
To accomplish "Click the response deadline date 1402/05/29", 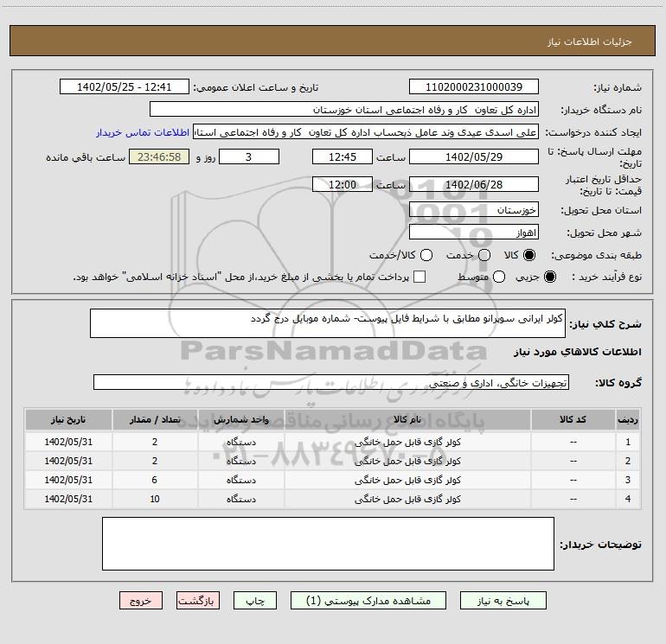I will point(474,156).
